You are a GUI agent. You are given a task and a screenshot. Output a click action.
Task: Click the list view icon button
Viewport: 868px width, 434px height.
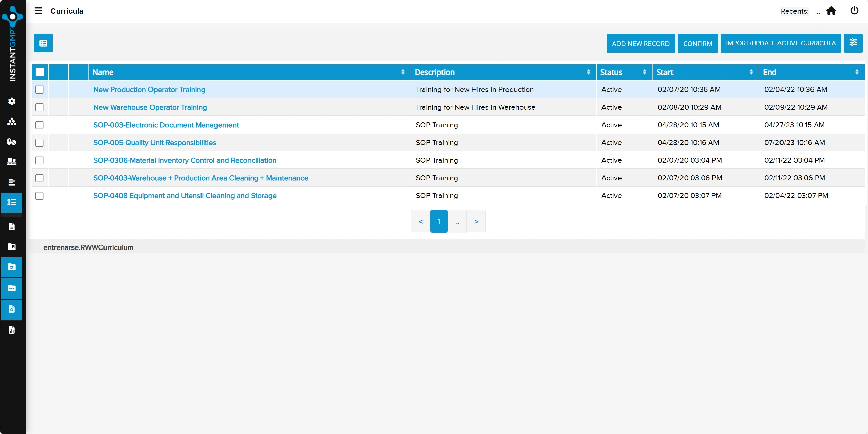43,43
